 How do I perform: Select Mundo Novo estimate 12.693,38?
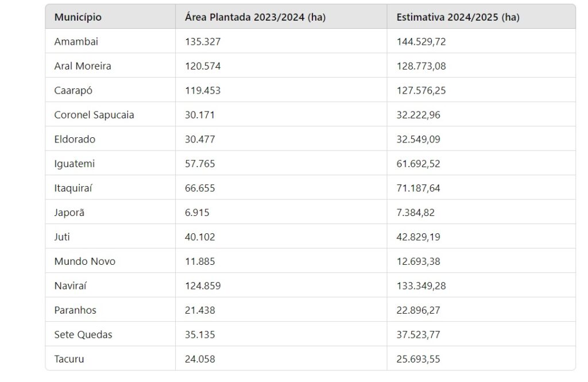418,261
